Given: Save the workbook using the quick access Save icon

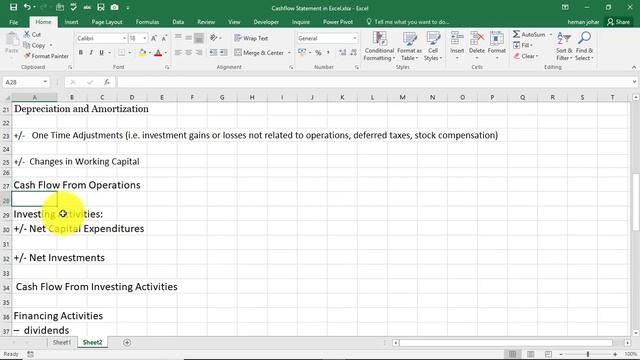Looking at the screenshot, I should click(x=13, y=7).
